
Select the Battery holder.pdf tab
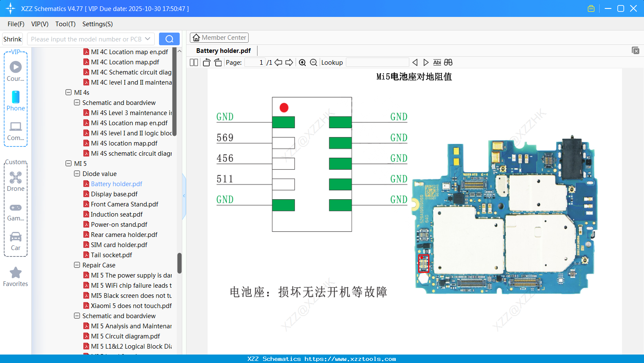223,51
